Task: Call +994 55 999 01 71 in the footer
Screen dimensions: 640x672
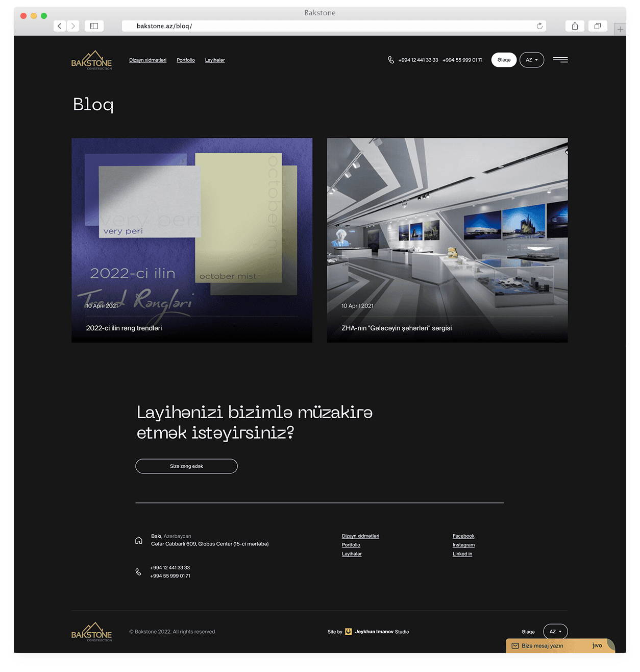Action: click(170, 576)
